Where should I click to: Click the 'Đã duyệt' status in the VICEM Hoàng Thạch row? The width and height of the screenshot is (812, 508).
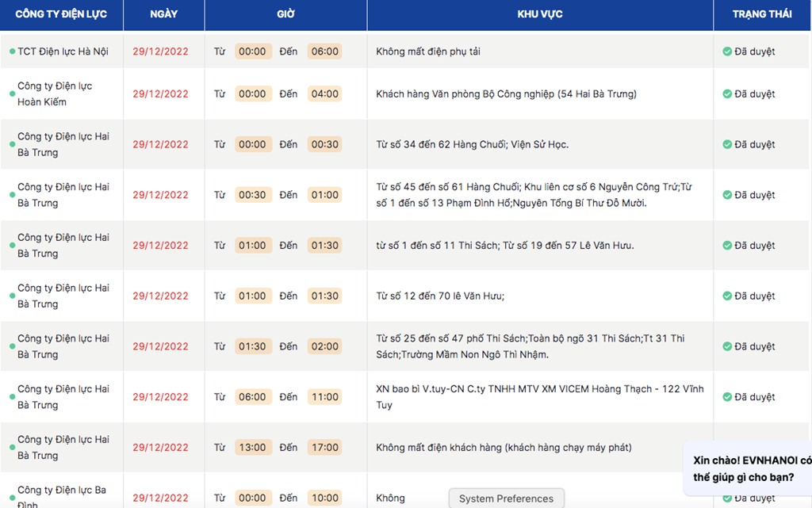pos(755,397)
